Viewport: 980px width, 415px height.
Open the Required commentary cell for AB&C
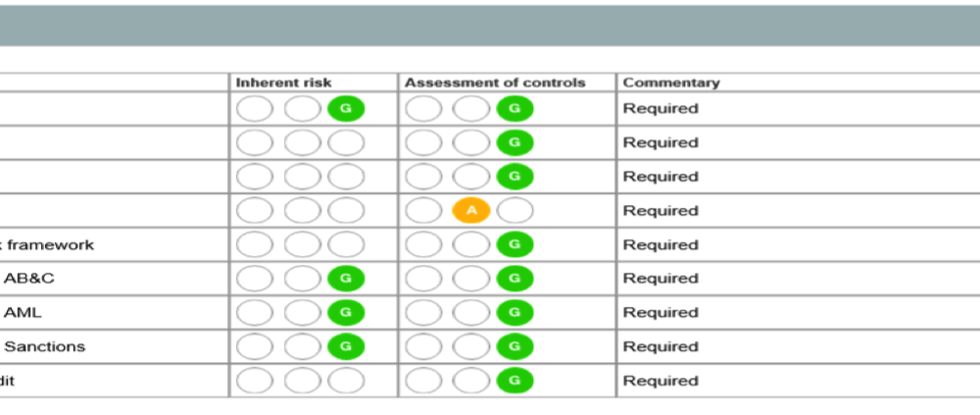[798, 279]
